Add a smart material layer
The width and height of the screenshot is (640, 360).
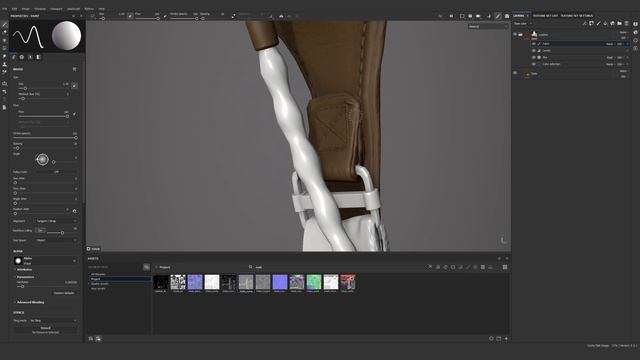click(x=612, y=24)
